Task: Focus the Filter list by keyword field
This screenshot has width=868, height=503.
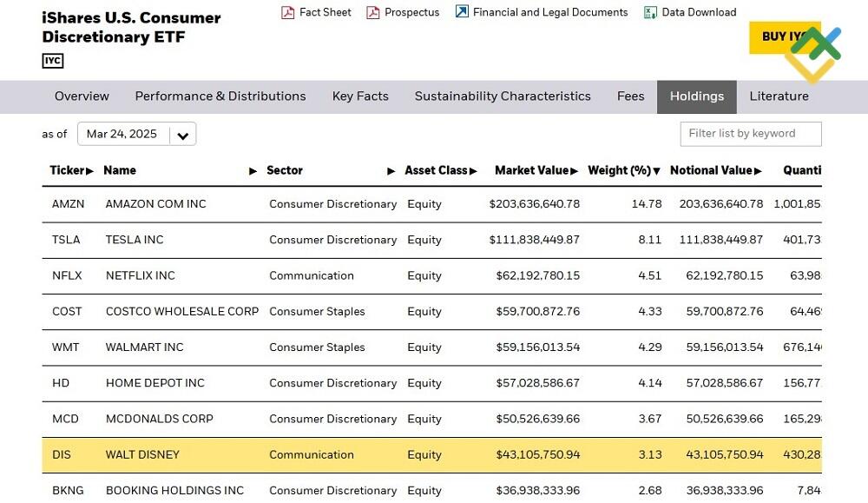Action: (751, 134)
